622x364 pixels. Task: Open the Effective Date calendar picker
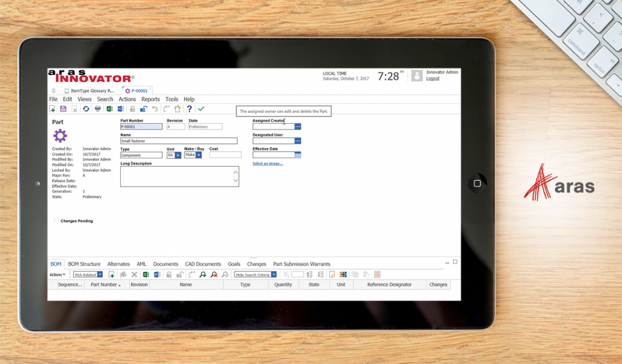[x=297, y=154]
